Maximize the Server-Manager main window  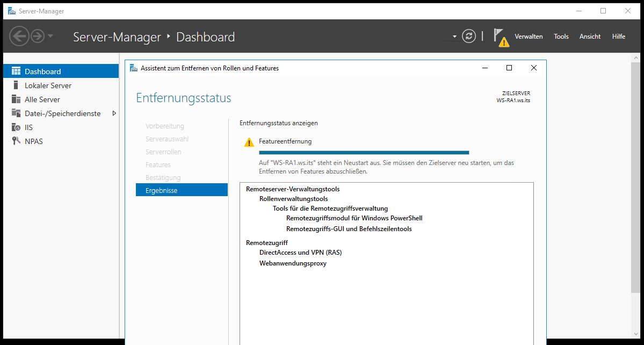(603, 11)
